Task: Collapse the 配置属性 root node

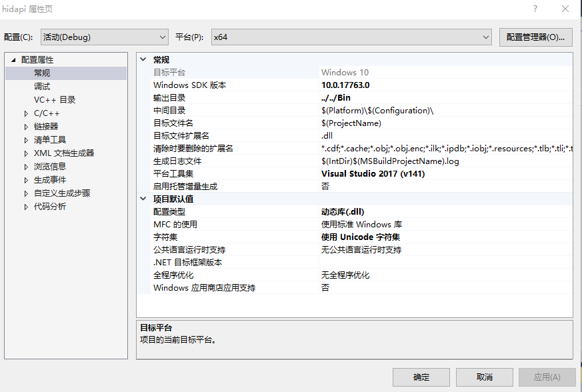Action: pyautogui.click(x=12, y=59)
